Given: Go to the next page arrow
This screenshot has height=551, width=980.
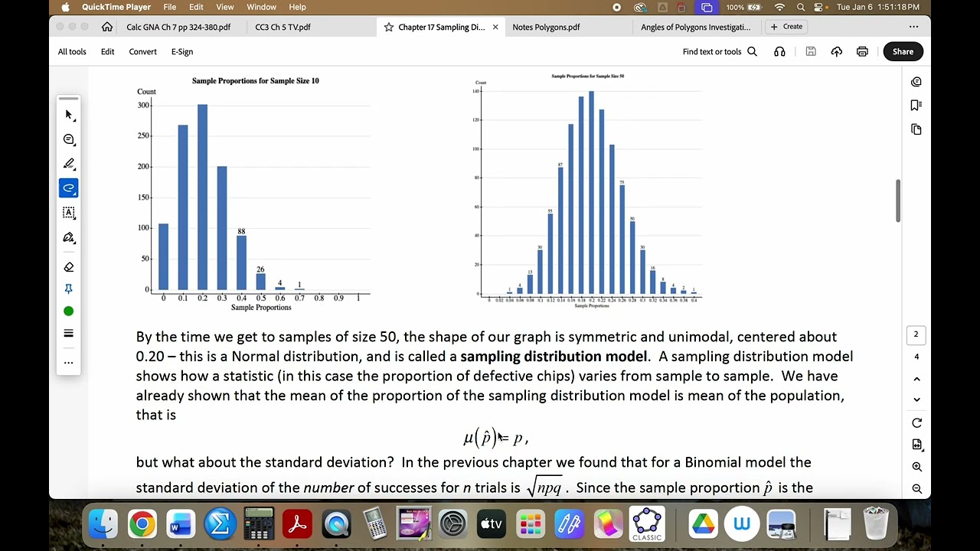Looking at the screenshot, I should 916,399.
